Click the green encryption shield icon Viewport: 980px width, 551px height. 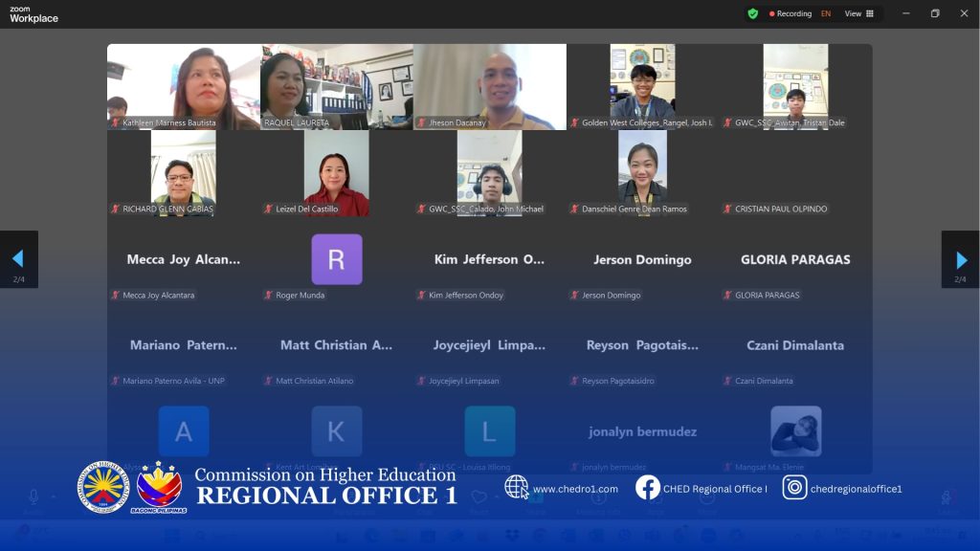(x=752, y=13)
